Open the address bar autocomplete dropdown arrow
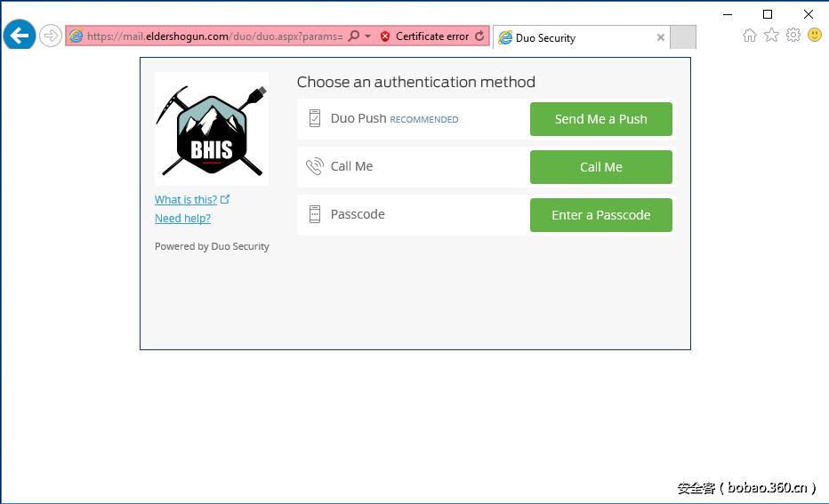 tap(367, 36)
